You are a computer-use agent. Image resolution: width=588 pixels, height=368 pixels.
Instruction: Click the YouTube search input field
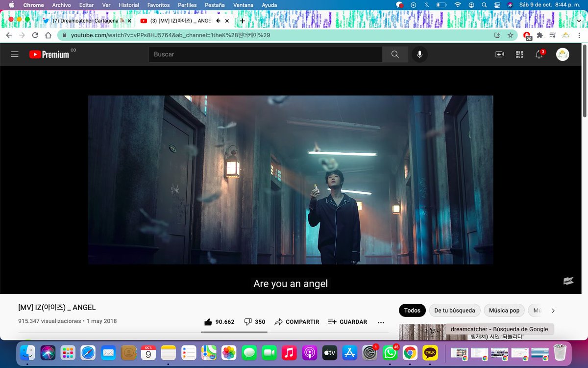pos(266,54)
